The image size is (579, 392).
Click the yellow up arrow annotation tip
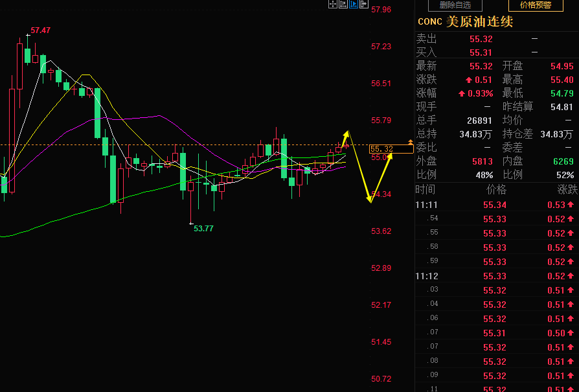tap(346, 133)
